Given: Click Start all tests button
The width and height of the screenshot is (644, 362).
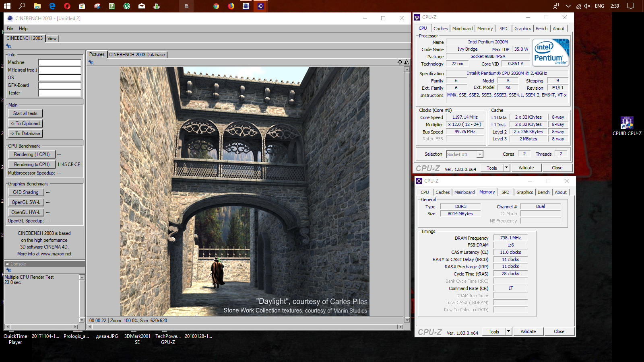Looking at the screenshot, I should (25, 113).
